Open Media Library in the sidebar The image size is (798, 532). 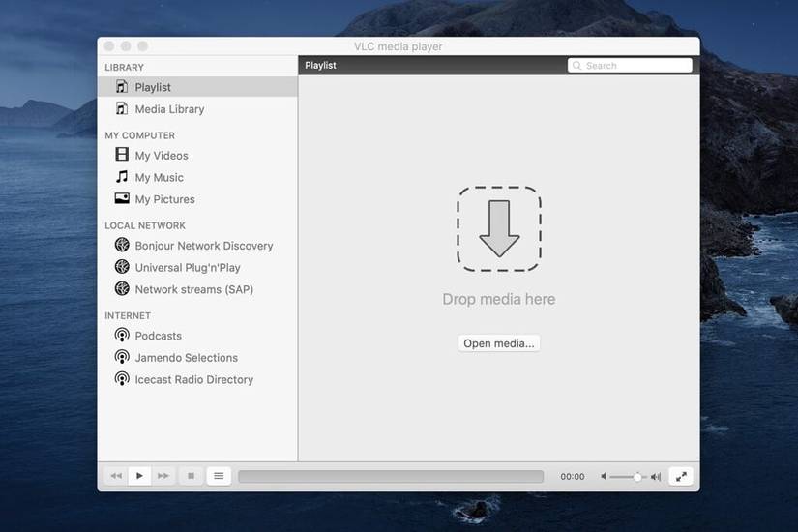197,109
